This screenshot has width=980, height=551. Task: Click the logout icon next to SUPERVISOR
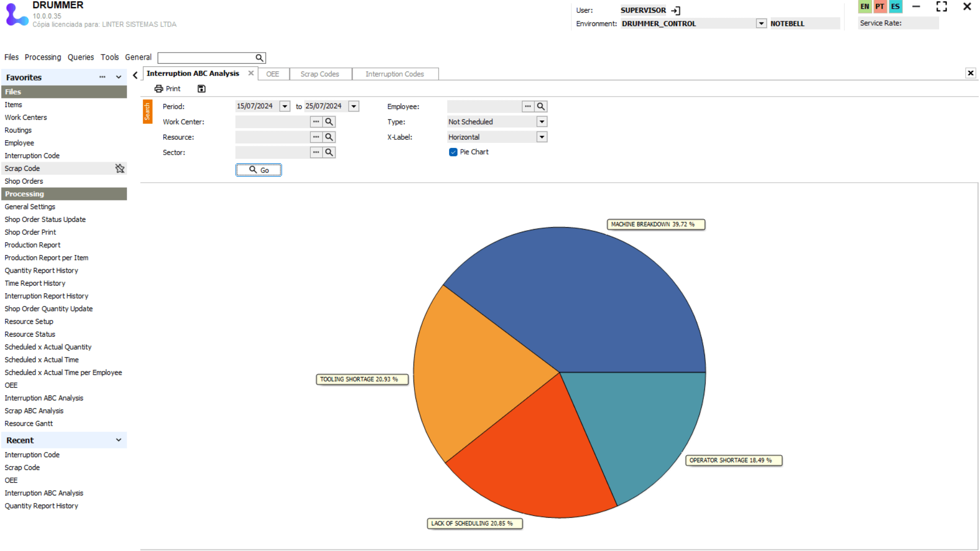[x=676, y=10]
